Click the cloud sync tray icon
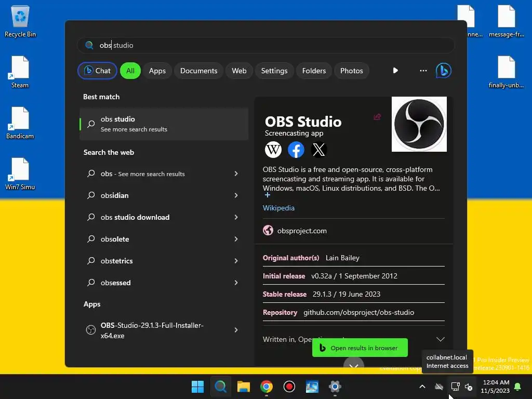Image resolution: width=532 pixels, height=399 pixels. 439,387
